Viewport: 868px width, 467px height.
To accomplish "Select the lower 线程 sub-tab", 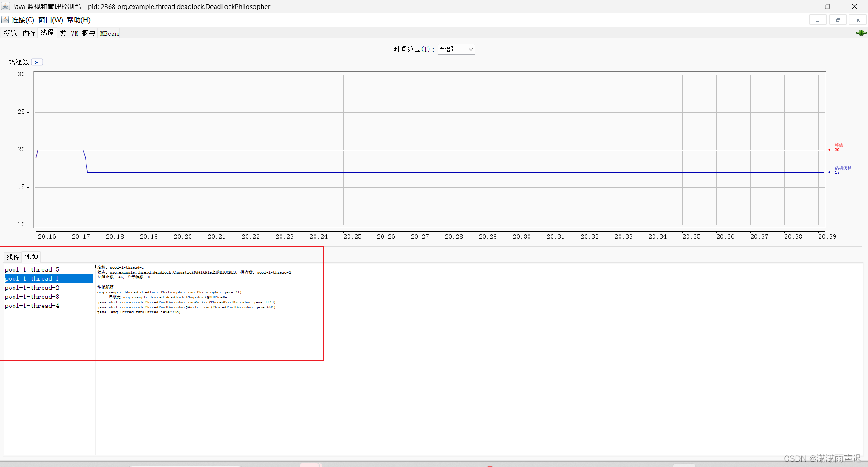I will pyautogui.click(x=13, y=257).
